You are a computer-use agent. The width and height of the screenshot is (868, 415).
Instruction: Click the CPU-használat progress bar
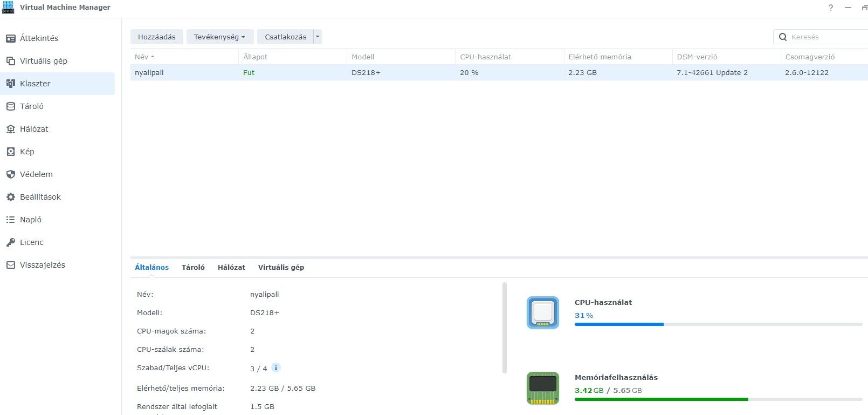[718, 324]
